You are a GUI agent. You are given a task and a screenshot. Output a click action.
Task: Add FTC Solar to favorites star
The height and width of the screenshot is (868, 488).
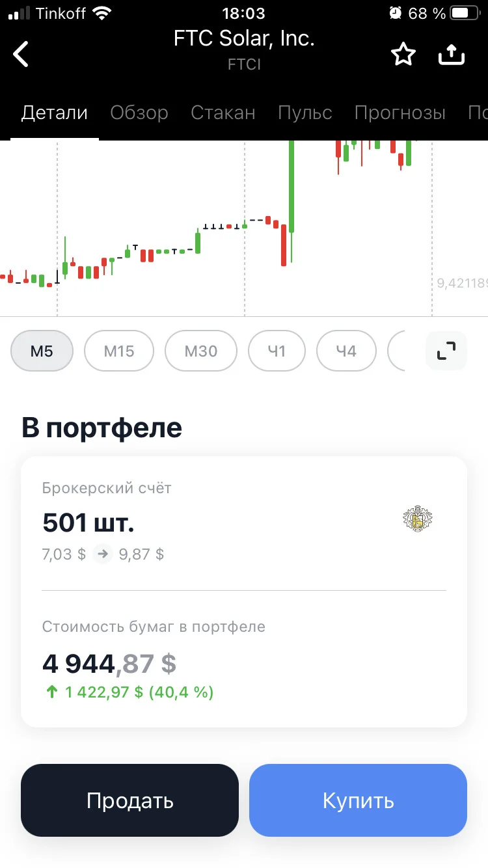(403, 55)
